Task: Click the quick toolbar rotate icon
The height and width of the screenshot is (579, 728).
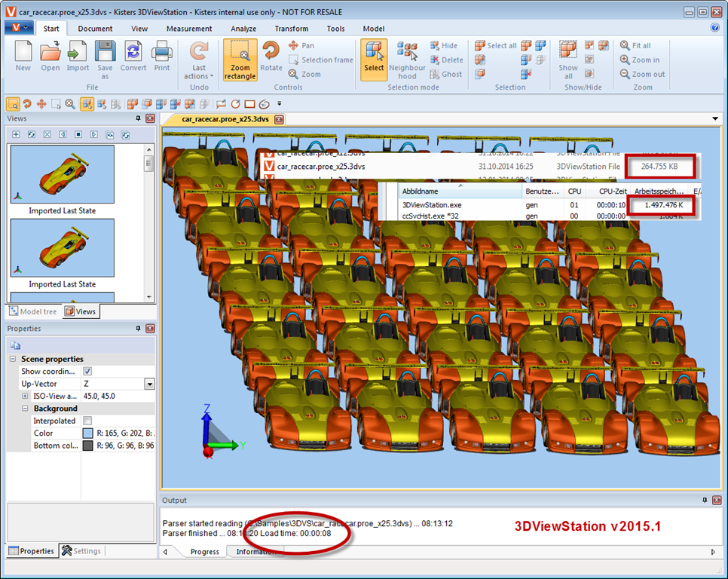Action: tap(27, 104)
